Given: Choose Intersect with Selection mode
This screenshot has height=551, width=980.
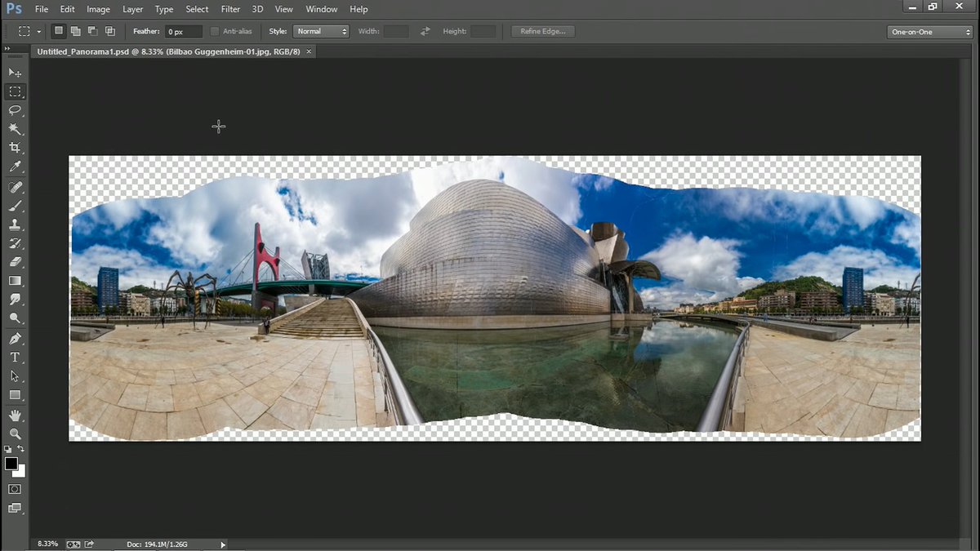Looking at the screenshot, I should point(109,31).
